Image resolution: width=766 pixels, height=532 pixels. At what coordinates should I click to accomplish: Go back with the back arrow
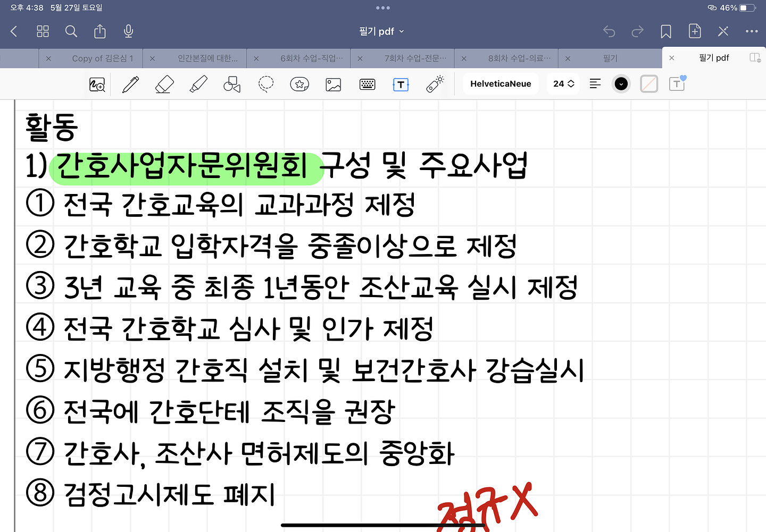(x=14, y=31)
